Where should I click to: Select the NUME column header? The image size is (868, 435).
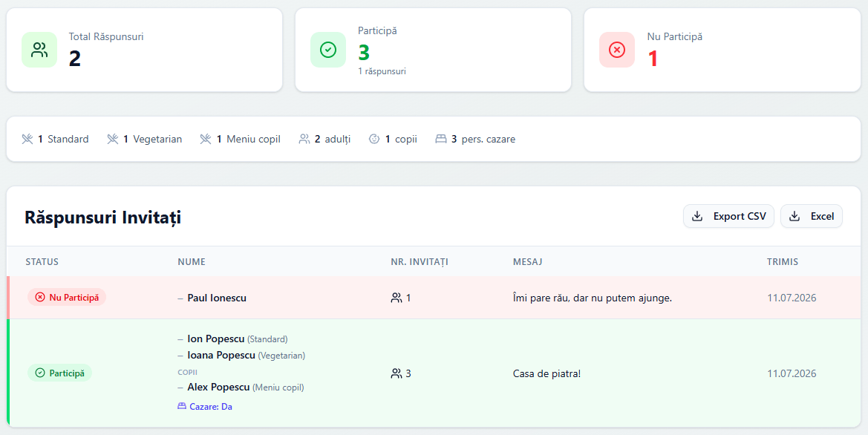pyautogui.click(x=192, y=262)
